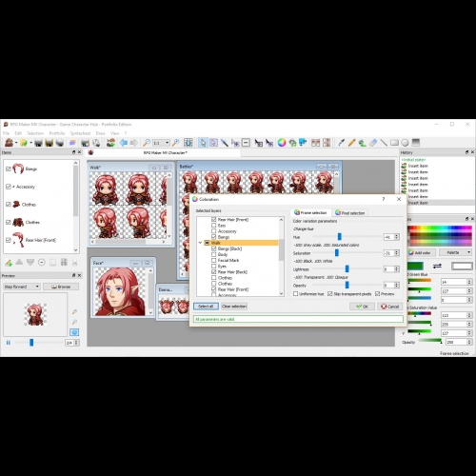Click the zoom out magnifier icon
Viewport: 476px width, 476px height.
(147, 143)
